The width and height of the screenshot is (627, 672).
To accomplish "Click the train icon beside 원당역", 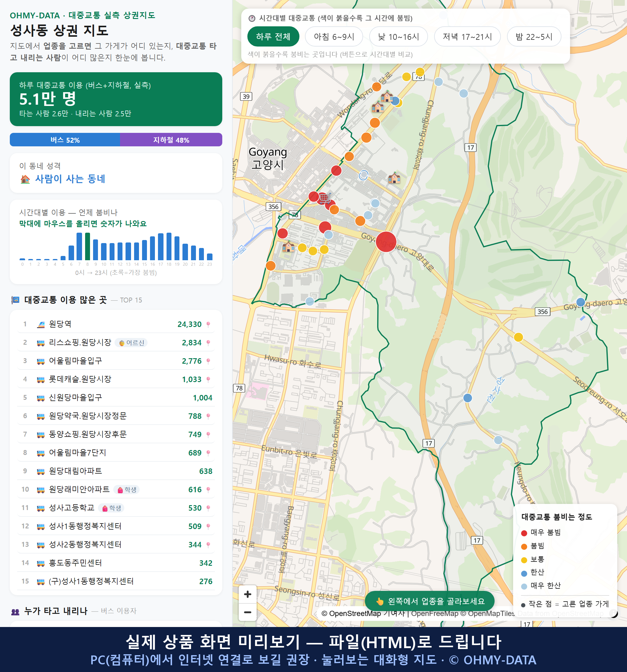I will coord(40,325).
